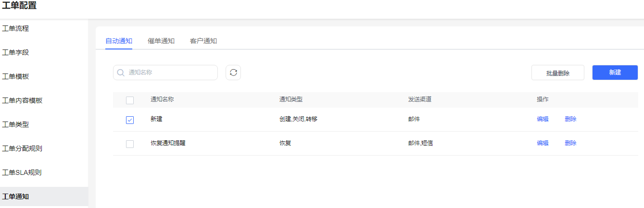Click the 邮件,短信 channel cell
The image size is (644, 208).
[420, 143]
